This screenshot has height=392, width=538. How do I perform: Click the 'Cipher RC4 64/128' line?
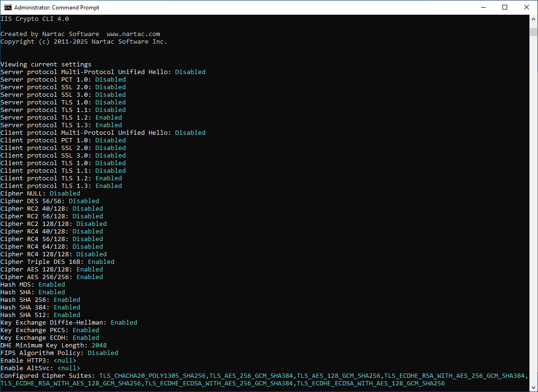tap(52, 247)
